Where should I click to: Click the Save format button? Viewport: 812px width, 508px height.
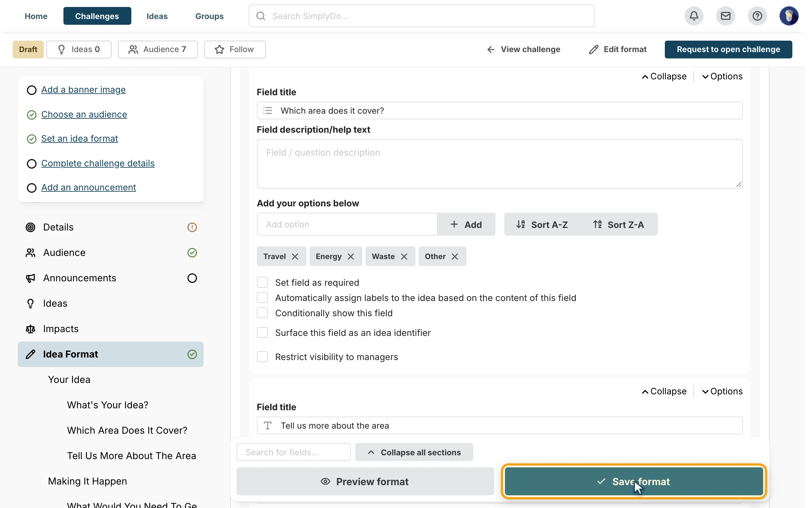[x=634, y=481]
